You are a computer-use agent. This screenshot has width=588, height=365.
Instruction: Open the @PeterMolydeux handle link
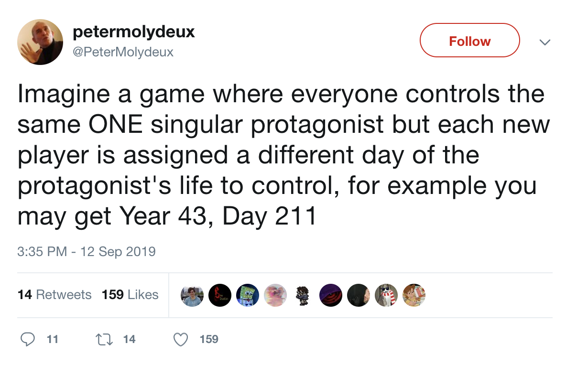pyautogui.click(x=123, y=52)
